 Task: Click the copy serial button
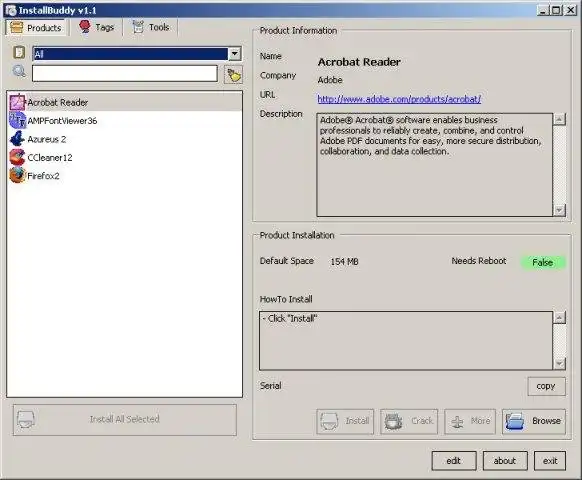(546, 386)
